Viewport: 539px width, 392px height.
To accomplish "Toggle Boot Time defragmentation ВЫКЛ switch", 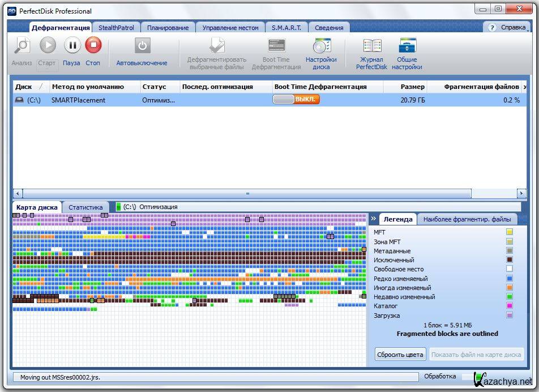I will 296,100.
